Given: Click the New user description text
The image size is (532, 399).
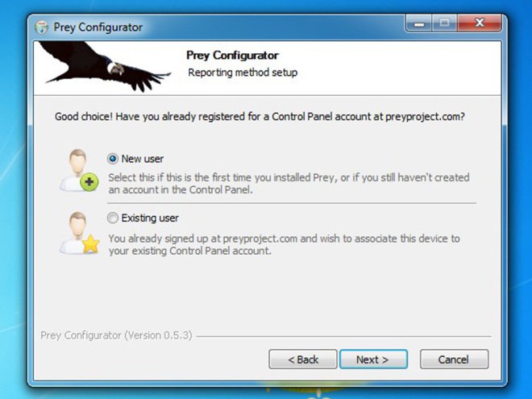Looking at the screenshot, I should coord(289,184).
